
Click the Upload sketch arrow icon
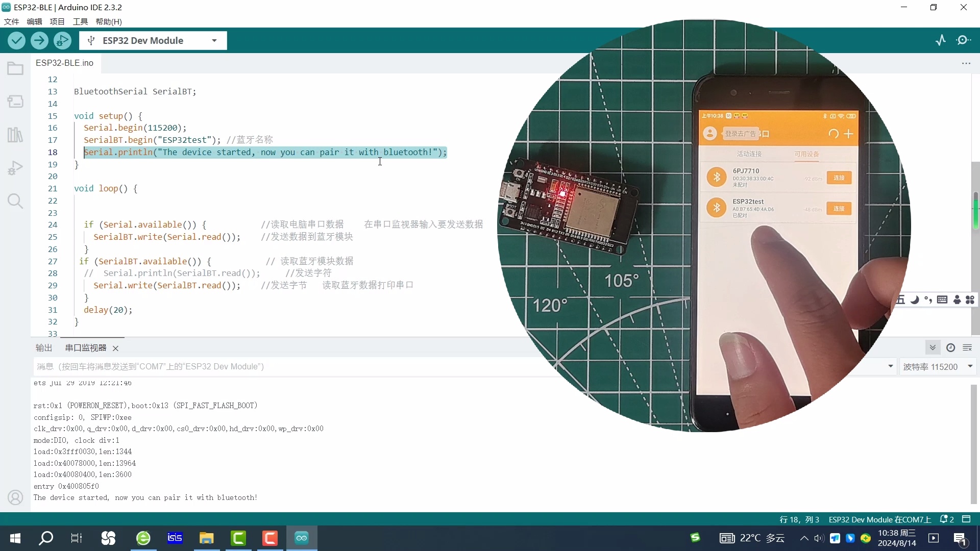39,40
